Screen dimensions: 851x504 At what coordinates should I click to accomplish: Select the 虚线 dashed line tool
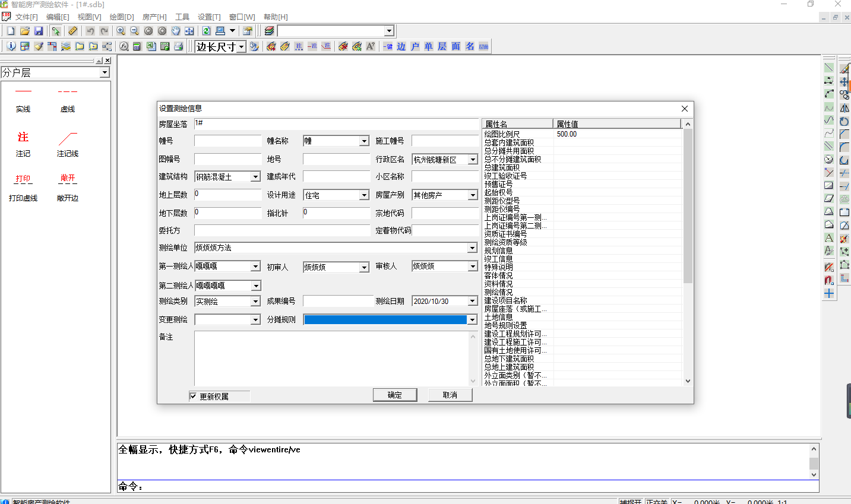pos(68,100)
